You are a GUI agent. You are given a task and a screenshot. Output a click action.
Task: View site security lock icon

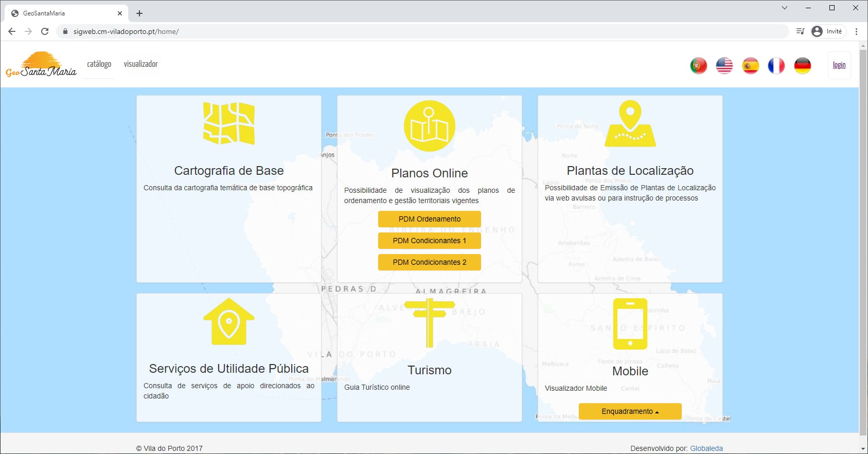65,31
